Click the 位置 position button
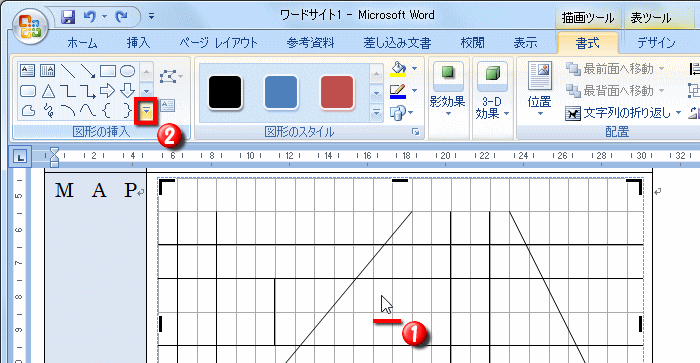The image size is (700, 363). click(x=539, y=89)
